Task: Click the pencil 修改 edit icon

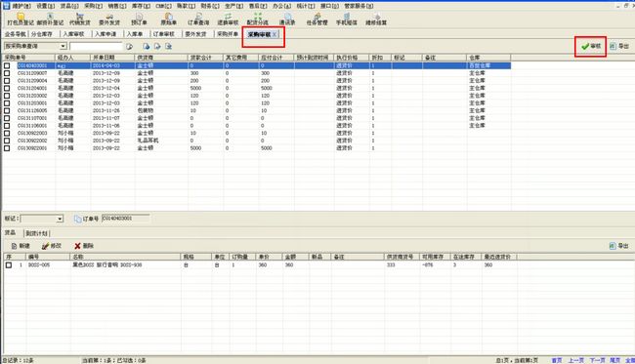Action: (45, 246)
